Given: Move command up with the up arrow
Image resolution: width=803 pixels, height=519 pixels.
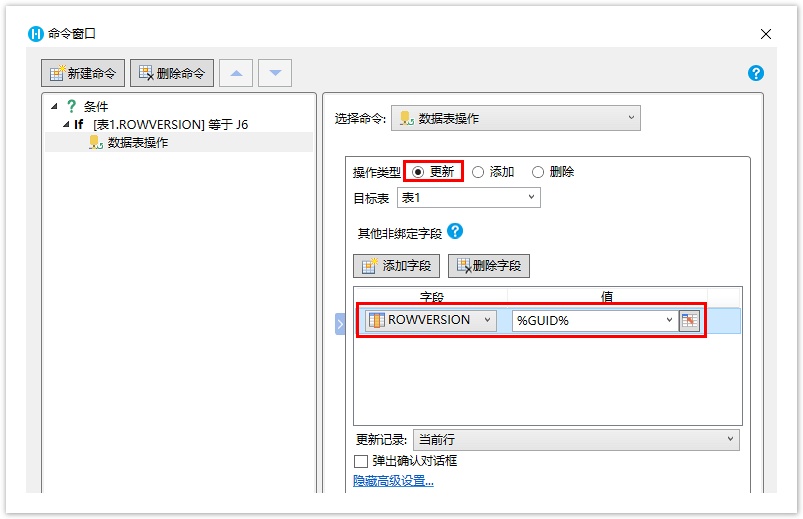Looking at the screenshot, I should point(236,73).
